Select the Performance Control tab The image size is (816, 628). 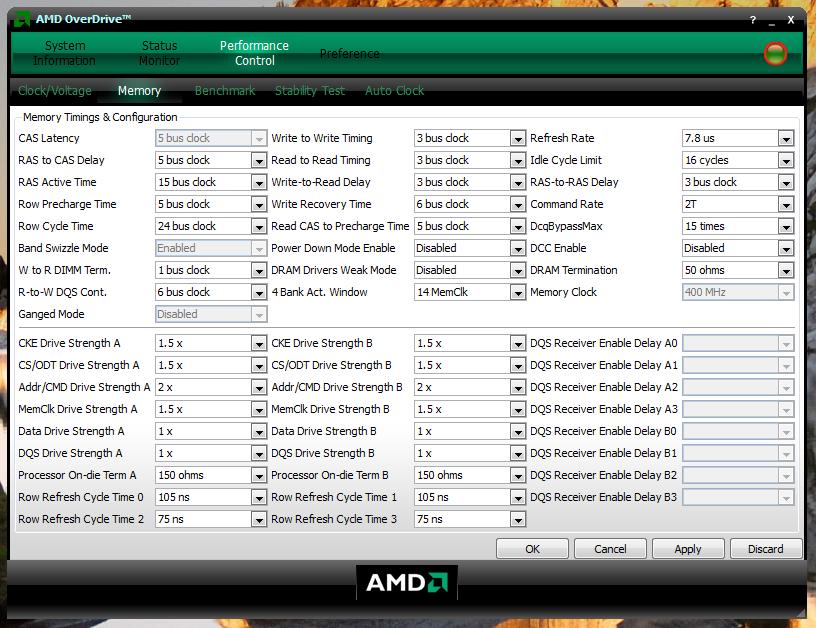[x=254, y=53]
